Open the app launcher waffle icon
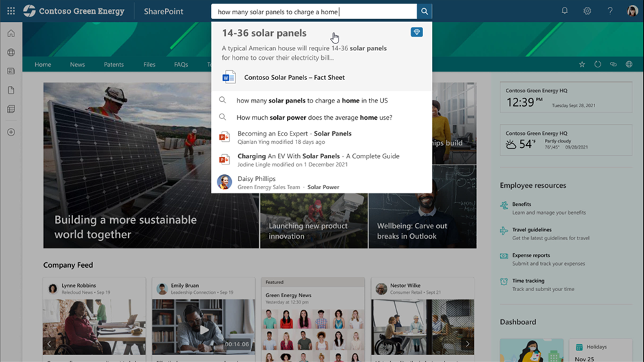644x362 pixels. click(x=11, y=11)
